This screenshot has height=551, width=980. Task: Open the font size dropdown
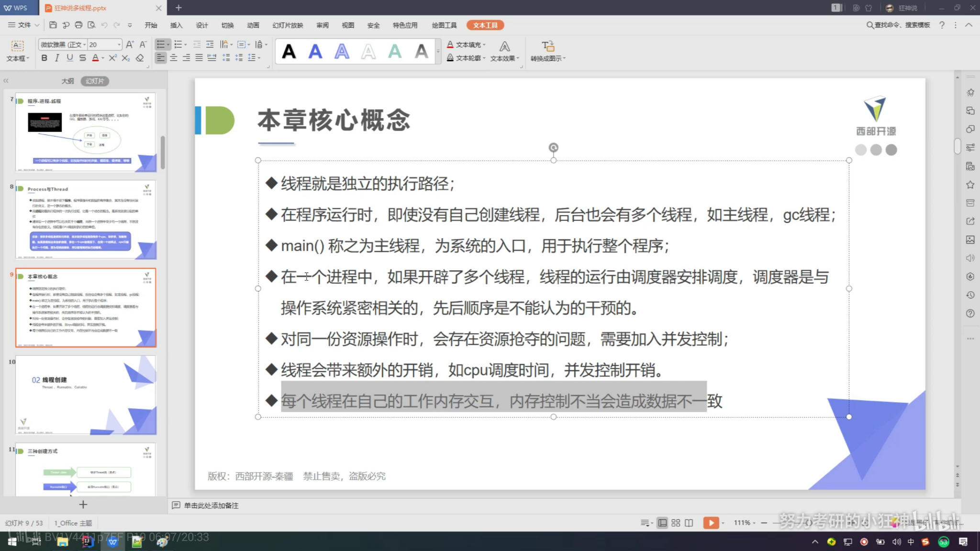[x=119, y=44]
